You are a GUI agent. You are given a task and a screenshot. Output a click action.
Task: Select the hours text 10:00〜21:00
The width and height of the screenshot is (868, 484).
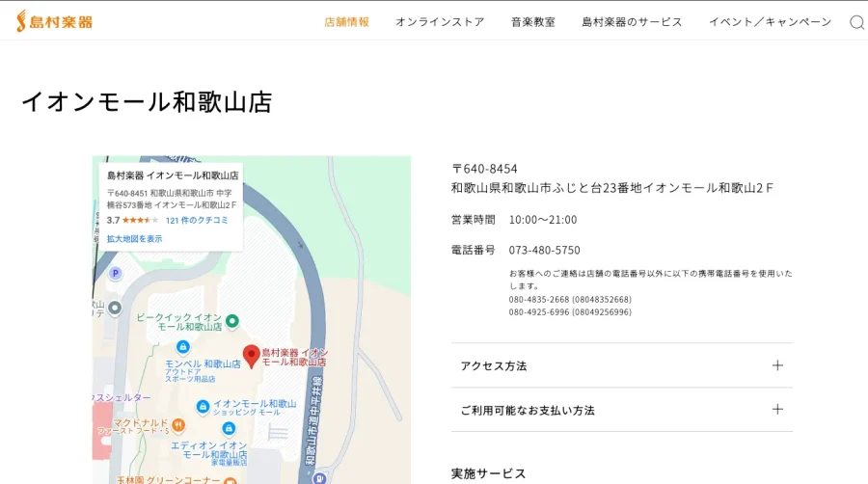[543, 220]
